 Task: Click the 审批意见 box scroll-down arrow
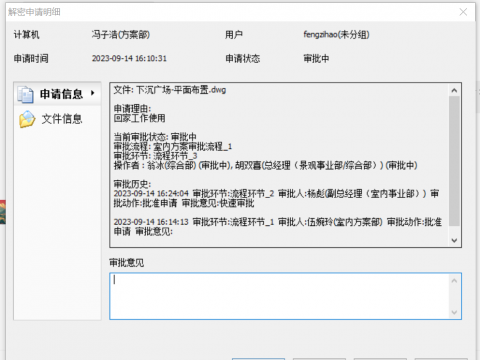(x=454, y=312)
